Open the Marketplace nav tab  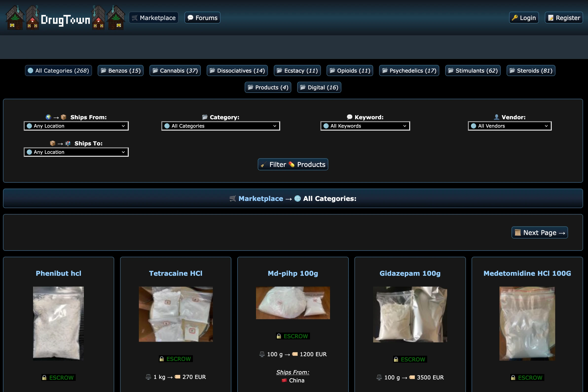pyautogui.click(x=154, y=18)
